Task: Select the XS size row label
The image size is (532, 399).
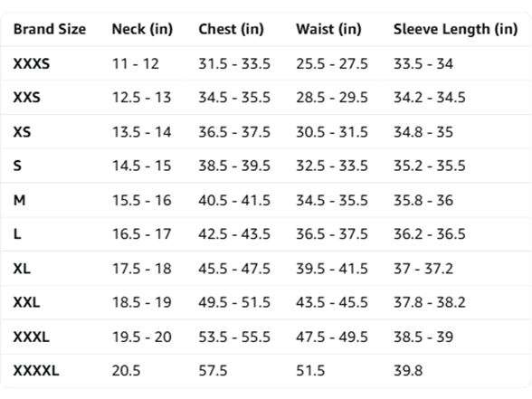Action: pos(22,132)
